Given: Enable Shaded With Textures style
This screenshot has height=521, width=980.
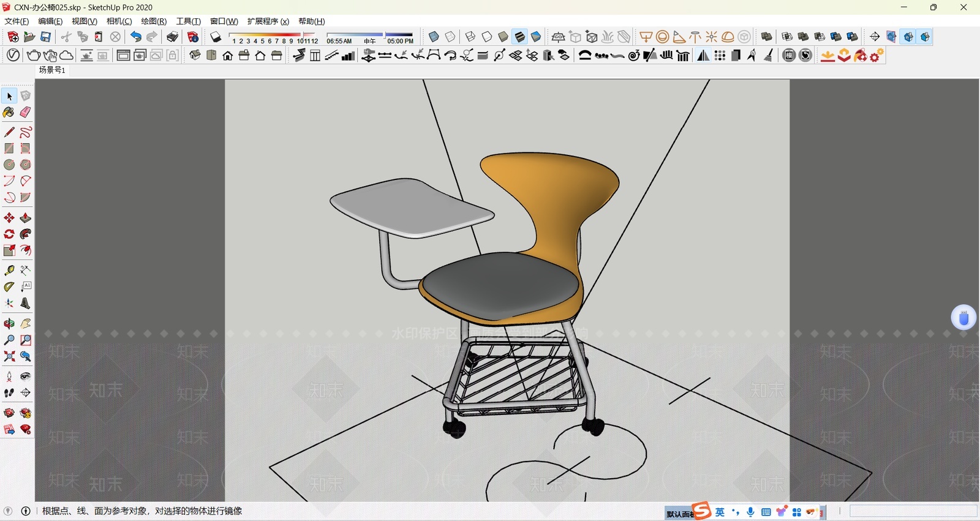Looking at the screenshot, I should tap(520, 37).
